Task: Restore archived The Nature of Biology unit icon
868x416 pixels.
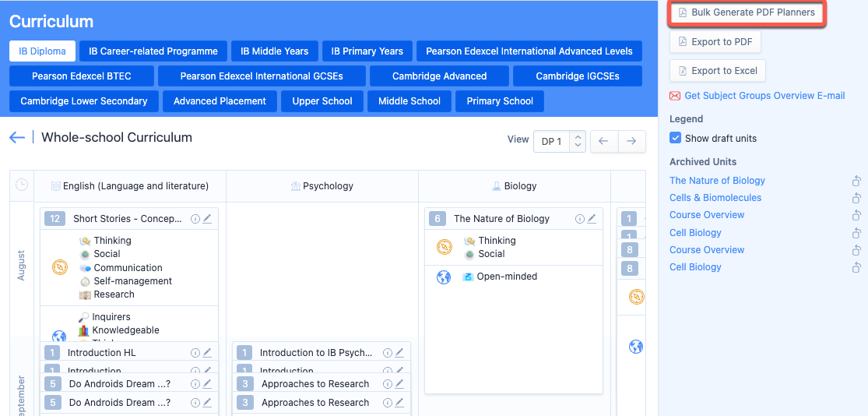Action: [x=856, y=181]
